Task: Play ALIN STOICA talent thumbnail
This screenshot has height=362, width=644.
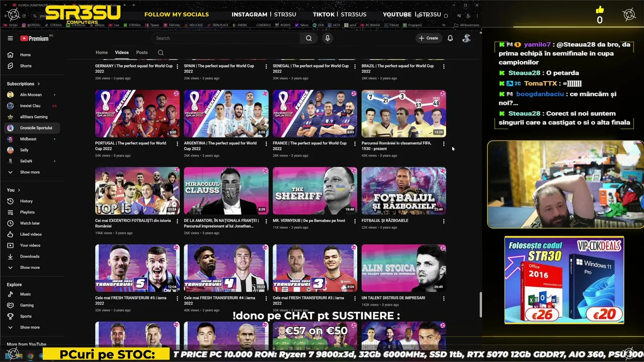Action: point(404,268)
